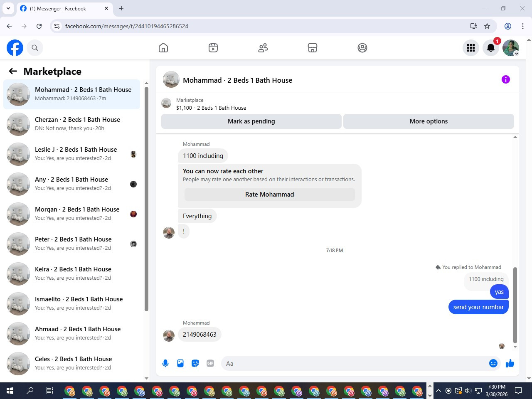Send a thumbs-up like

510,363
